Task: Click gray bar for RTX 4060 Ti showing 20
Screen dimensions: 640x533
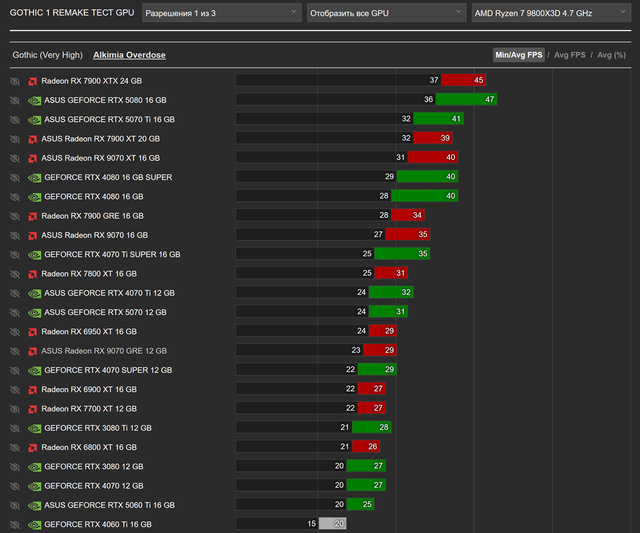Action: [x=332, y=524]
